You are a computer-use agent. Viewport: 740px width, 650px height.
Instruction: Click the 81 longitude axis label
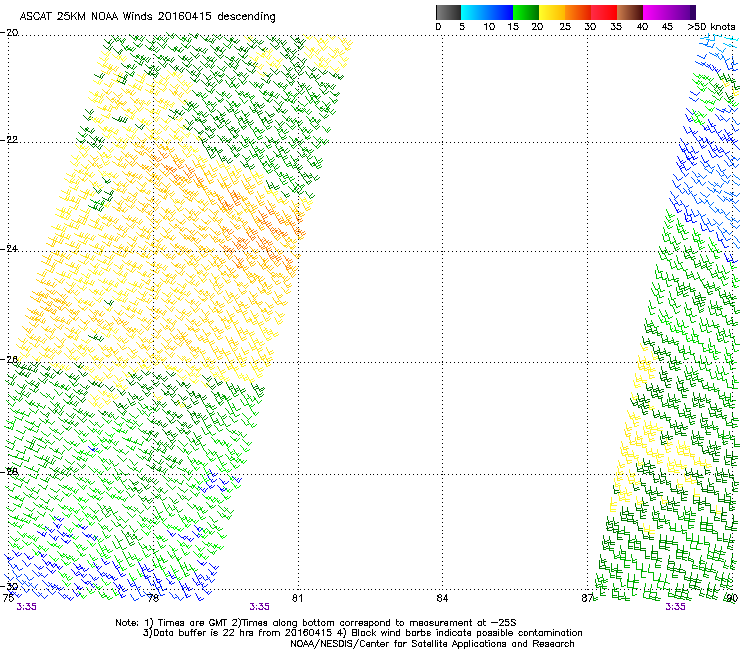[x=297, y=598]
